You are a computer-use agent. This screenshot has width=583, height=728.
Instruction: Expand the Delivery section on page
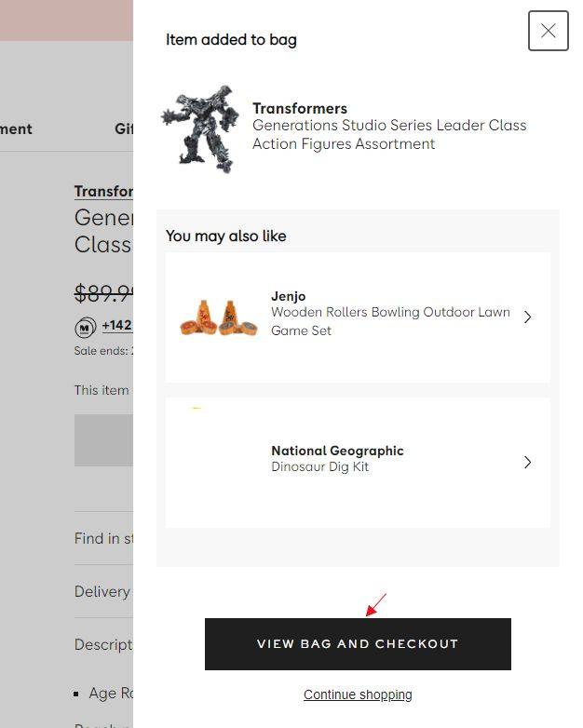[103, 591]
